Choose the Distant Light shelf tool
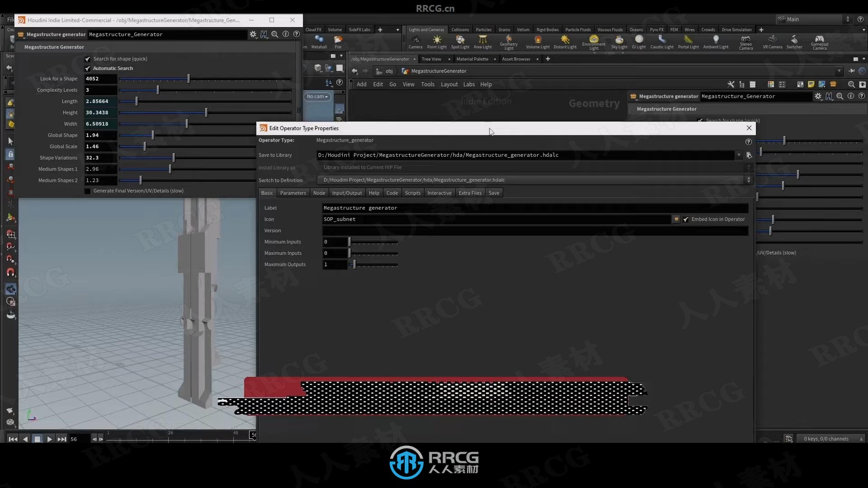Viewport: 868px width, 488px height. [x=565, y=42]
